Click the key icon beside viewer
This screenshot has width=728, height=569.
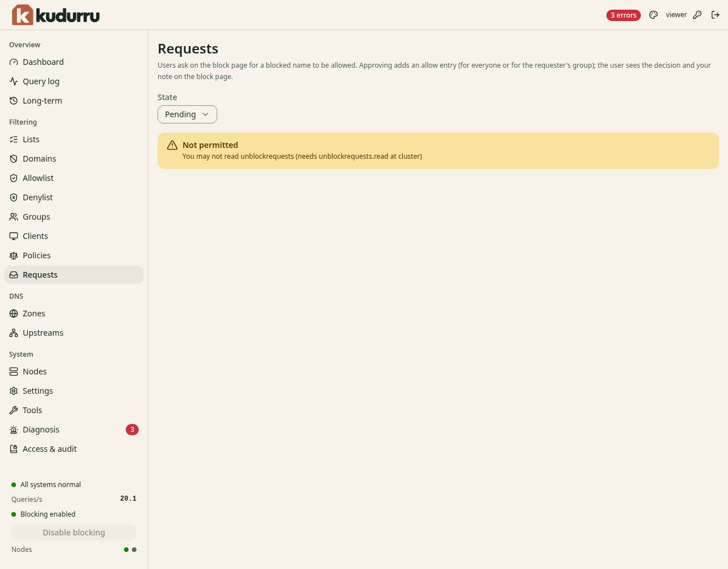click(x=697, y=15)
